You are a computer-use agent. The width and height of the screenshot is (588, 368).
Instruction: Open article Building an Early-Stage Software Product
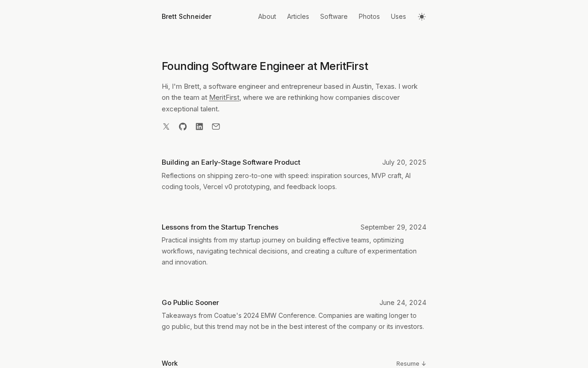[x=231, y=162]
